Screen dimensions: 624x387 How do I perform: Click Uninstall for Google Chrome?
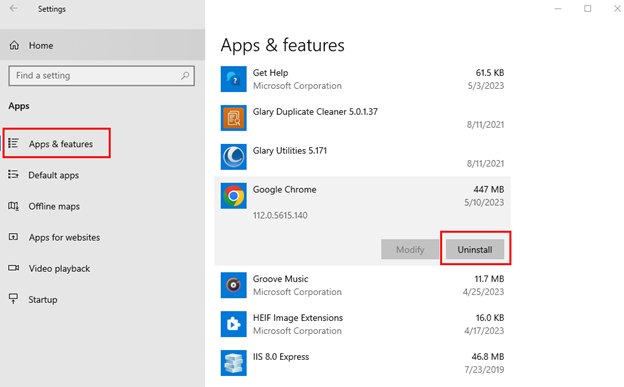coord(475,249)
